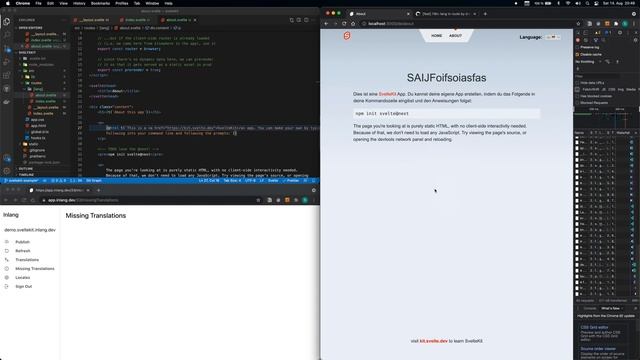
Task: Toggle the Has blocked cookies checkbox
Action: tap(577, 96)
